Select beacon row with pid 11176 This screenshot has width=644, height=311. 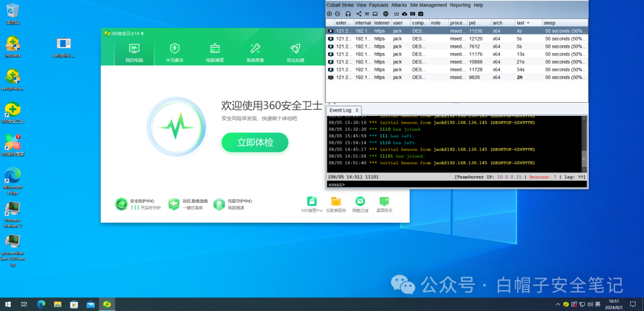point(457,54)
